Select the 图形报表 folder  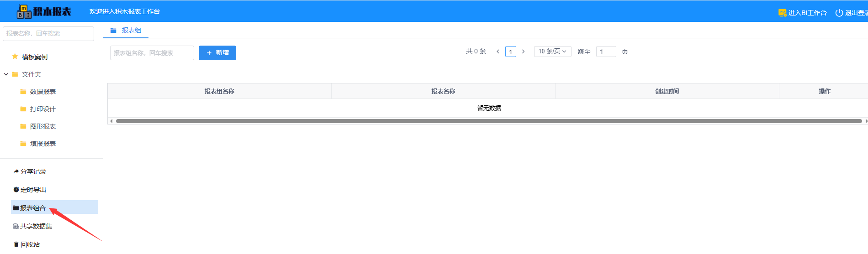coord(43,126)
